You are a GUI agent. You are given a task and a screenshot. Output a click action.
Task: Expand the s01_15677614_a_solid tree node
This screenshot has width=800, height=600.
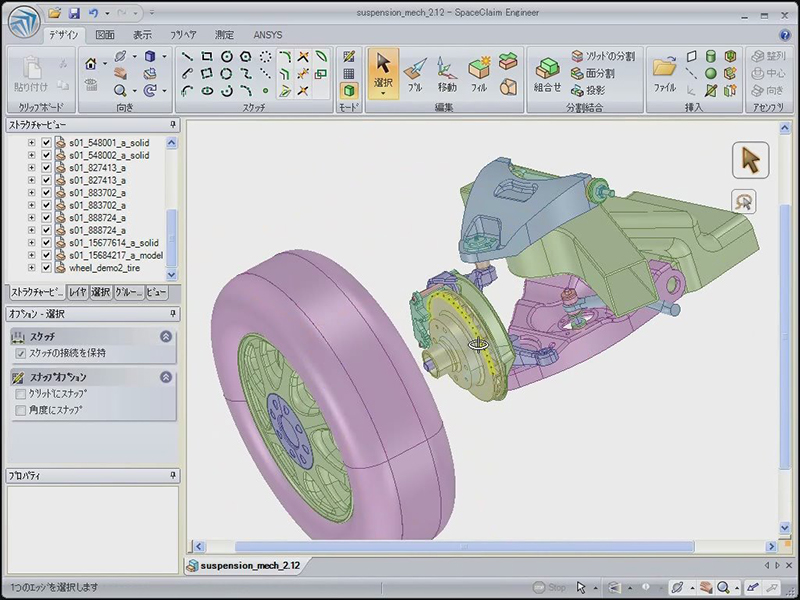pyautogui.click(x=31, y=242)
